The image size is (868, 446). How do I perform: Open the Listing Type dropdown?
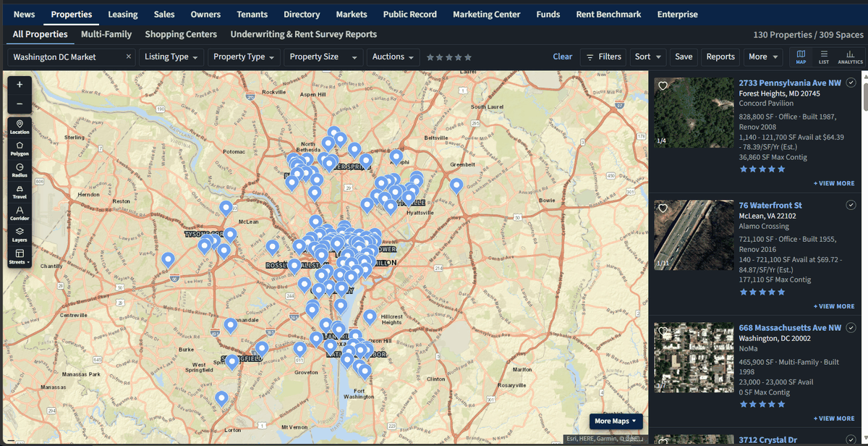[171, 56]
